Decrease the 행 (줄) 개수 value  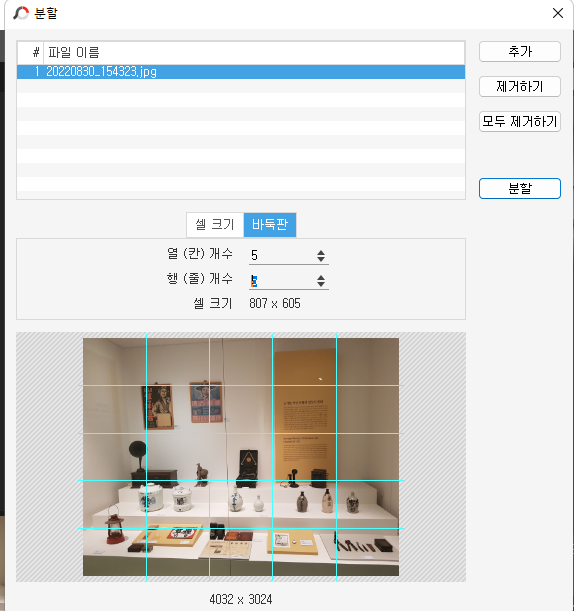pos(321,284)
